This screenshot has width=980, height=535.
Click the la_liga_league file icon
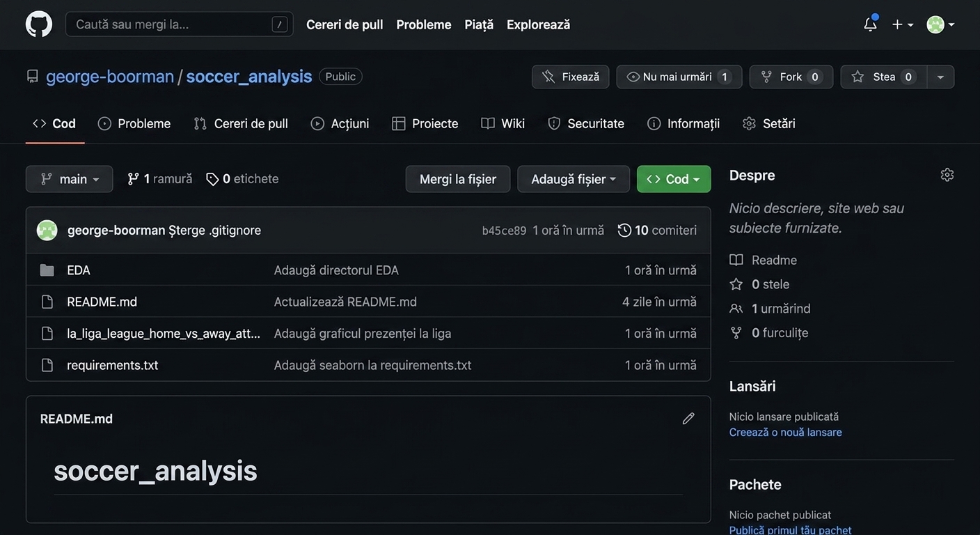[47, 334]
